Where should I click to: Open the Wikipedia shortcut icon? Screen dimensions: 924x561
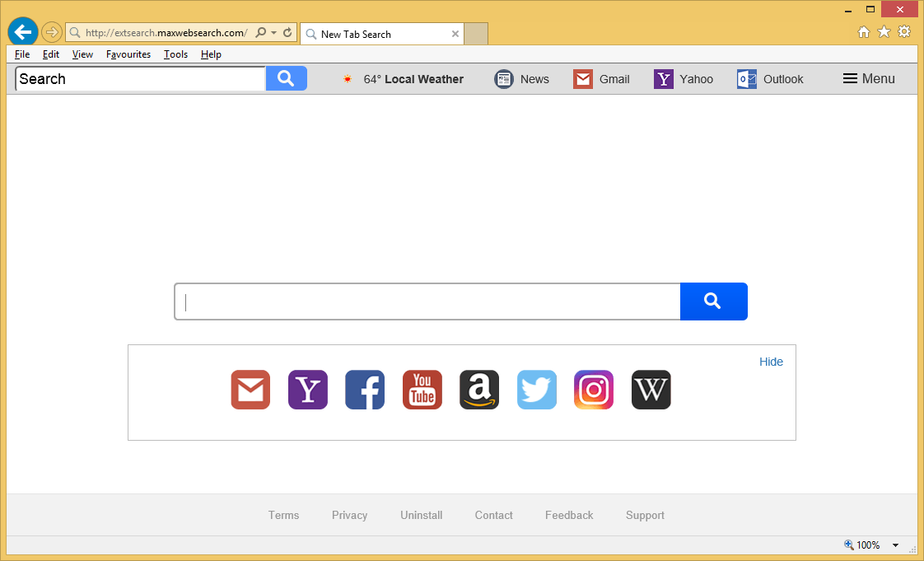[651, 390]
